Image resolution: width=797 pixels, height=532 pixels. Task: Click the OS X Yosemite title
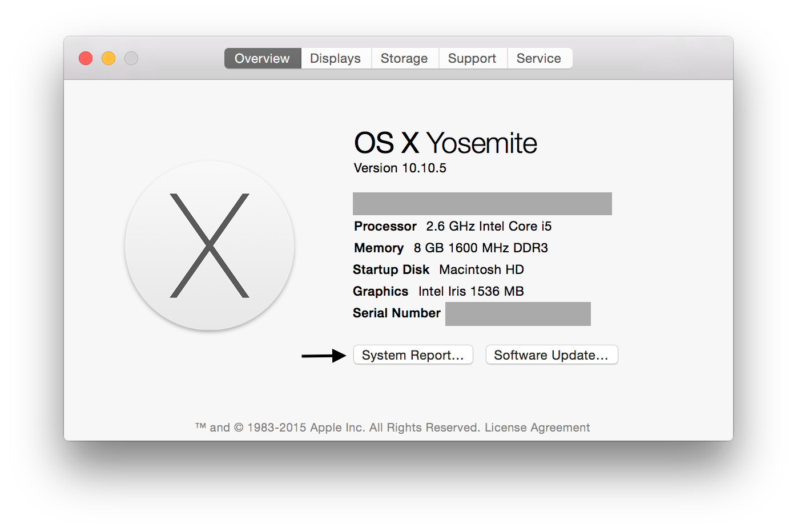445,143
